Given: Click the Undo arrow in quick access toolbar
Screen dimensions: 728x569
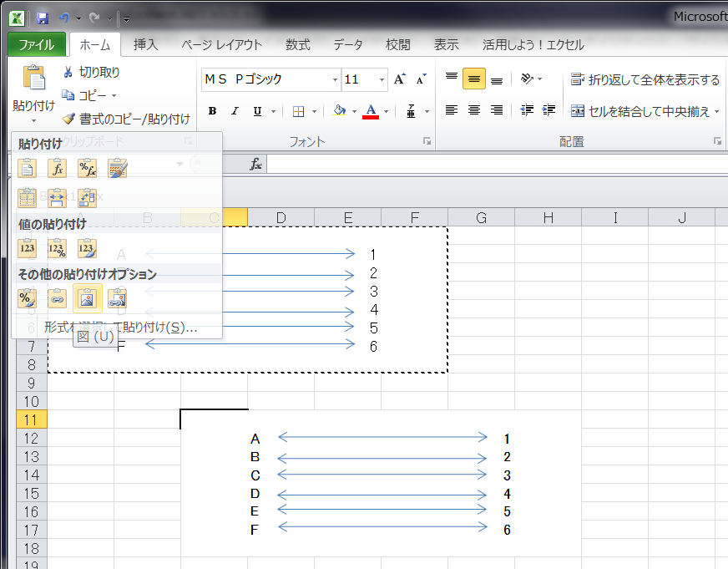Looking at the screenshot, I should pos(63,18).
